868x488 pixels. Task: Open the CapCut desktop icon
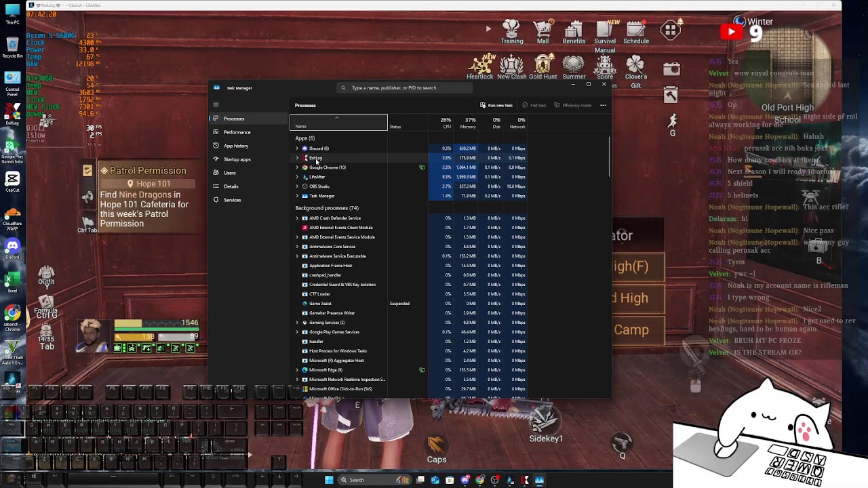(x=12, y=181)
